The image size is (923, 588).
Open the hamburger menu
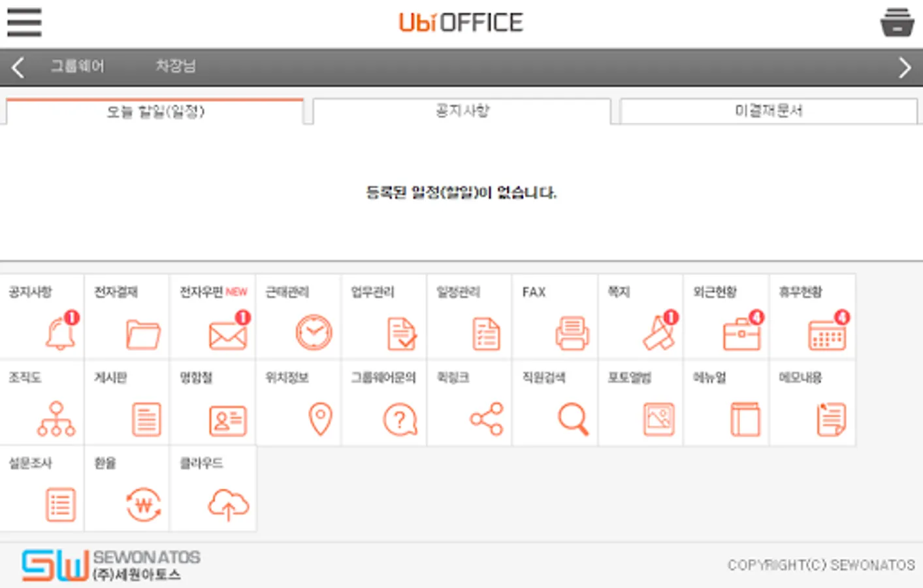coord(24,22)
